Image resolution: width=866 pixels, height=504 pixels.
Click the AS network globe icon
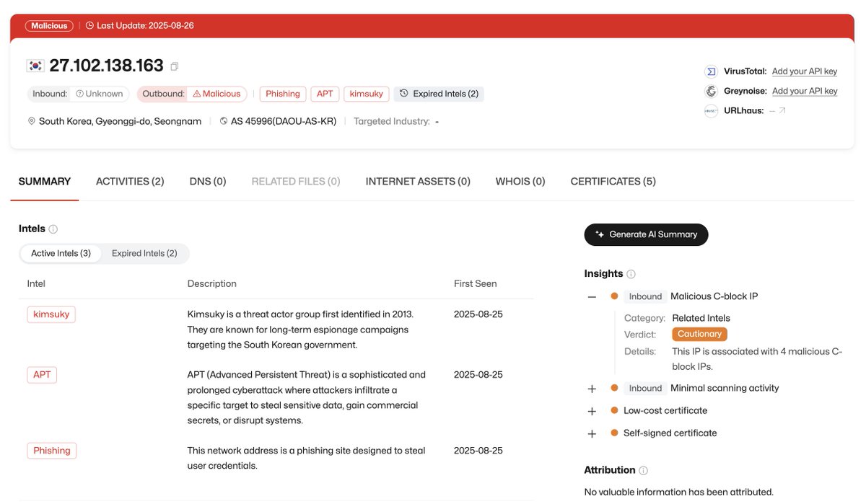coord(224,121)
